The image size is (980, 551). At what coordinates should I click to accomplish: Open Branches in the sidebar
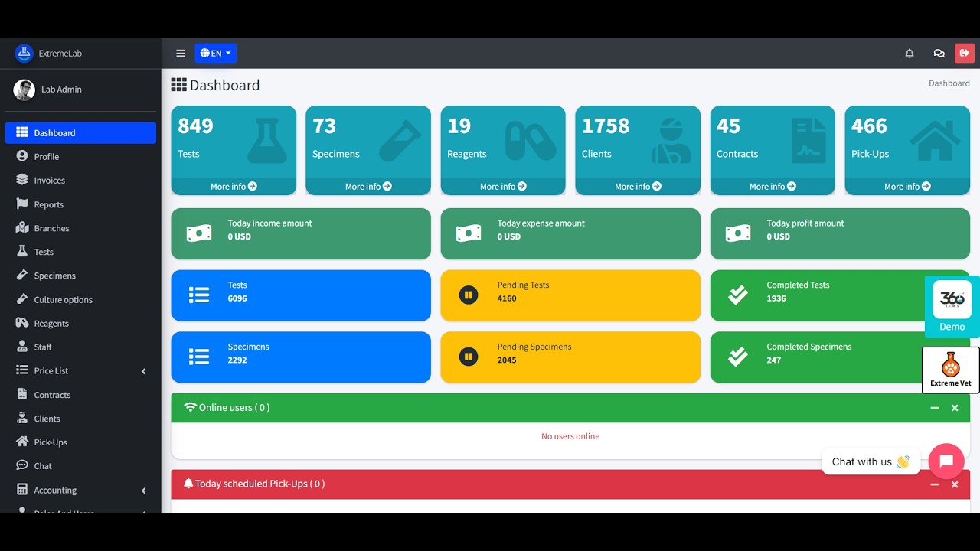(x=80, y=228)
